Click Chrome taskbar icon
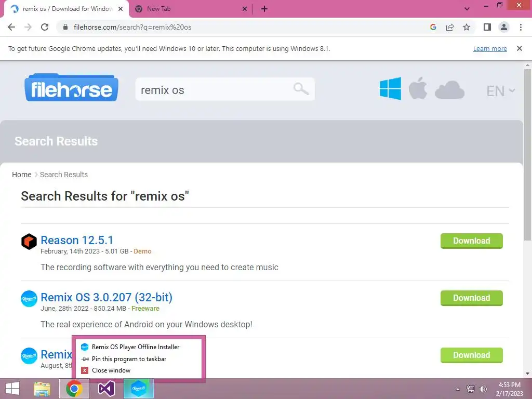Image resolution: width=532 pixels, height=399 pixels. [74, 389]
